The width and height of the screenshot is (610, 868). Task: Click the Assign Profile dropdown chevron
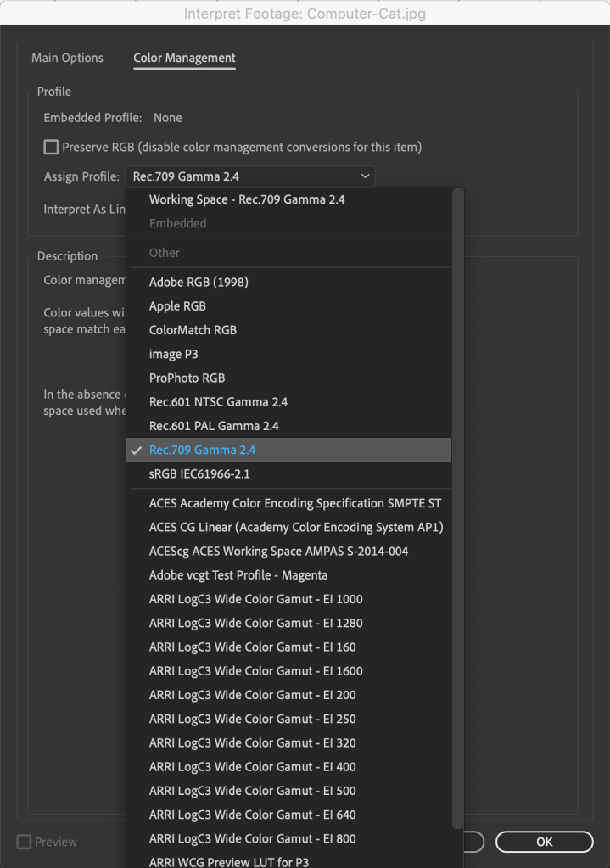click(x=365, y=176)
